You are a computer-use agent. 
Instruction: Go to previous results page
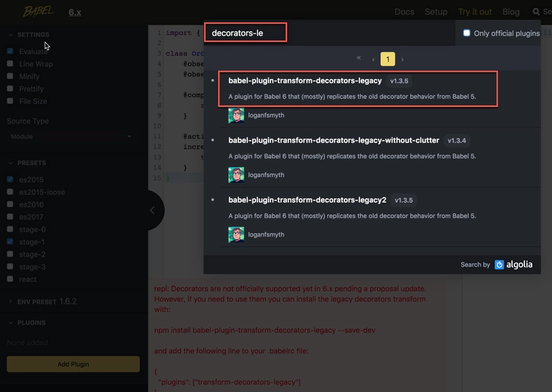coord(373,59)
